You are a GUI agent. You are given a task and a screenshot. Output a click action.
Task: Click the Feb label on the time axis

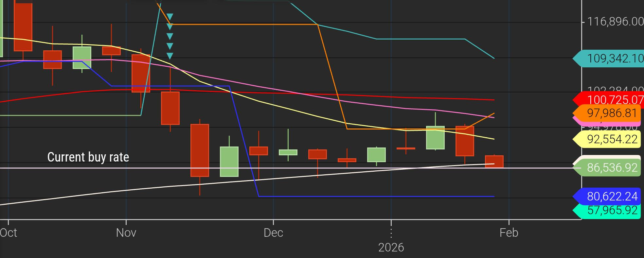point(509,233)
